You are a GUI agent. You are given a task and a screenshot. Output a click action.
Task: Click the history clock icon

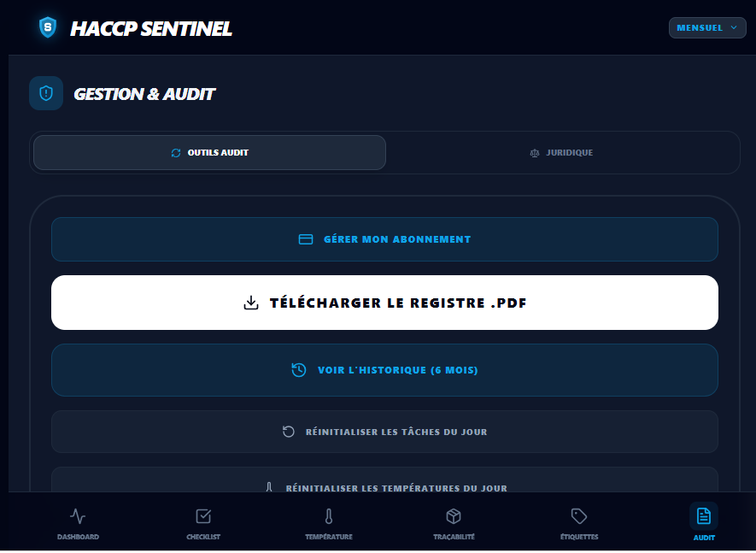click(x=299, y=370)
